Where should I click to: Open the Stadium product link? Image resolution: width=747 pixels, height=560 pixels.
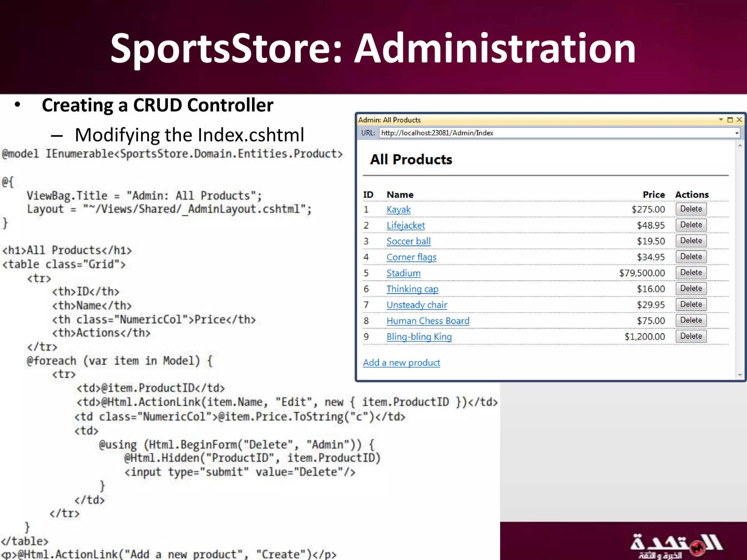pos(403,273)
